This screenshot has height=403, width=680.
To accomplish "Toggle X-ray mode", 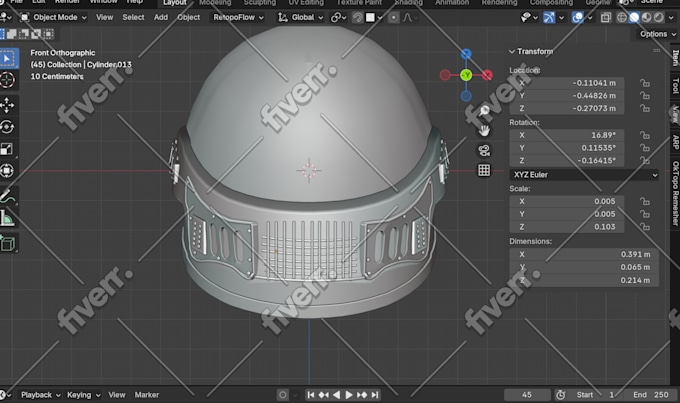I will click(x=605, y=17).
